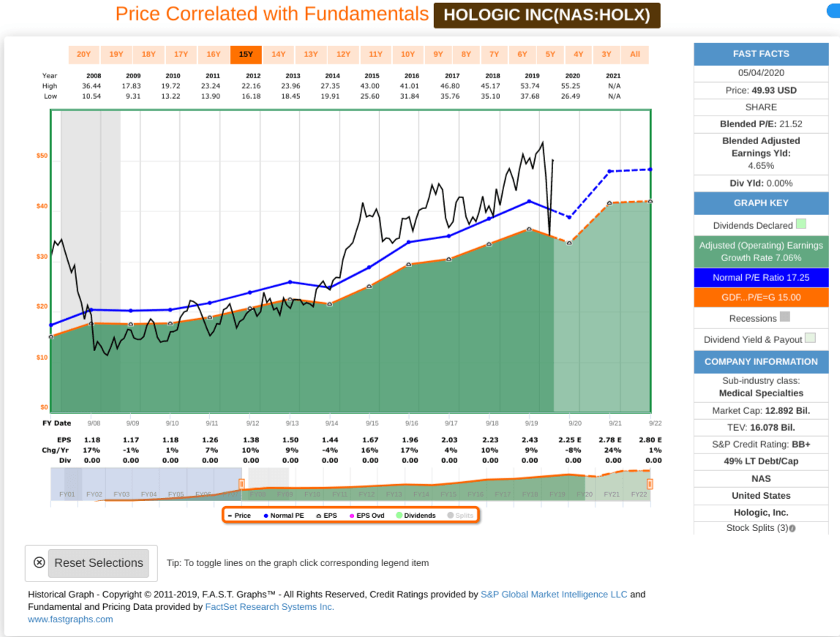Open the FactSet Research Systems Inc. link
840x637 pixels.
click(x=269, y=607)
